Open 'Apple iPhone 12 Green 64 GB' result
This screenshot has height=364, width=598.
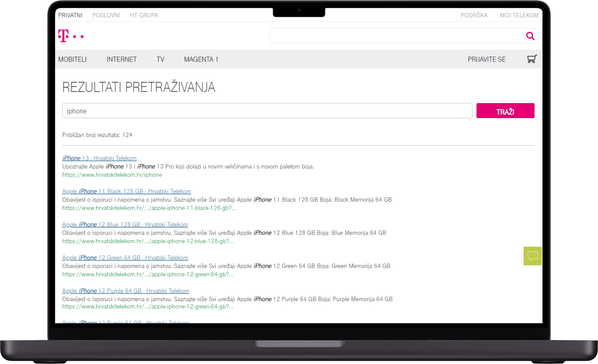pos(125,258)
